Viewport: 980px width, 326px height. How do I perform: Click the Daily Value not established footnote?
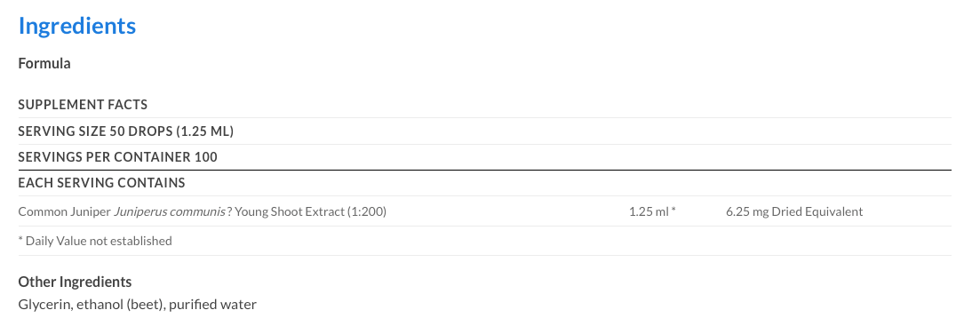(95, 241)
